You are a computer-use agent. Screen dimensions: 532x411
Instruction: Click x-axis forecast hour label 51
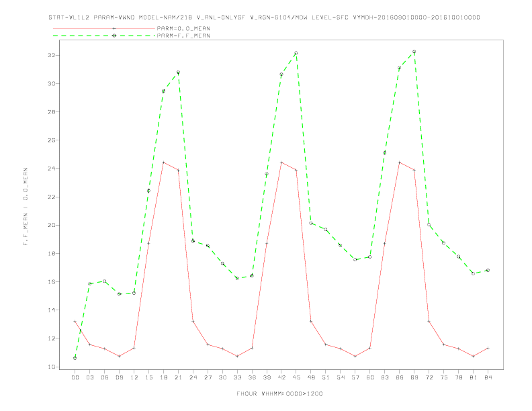coord(326,377)
